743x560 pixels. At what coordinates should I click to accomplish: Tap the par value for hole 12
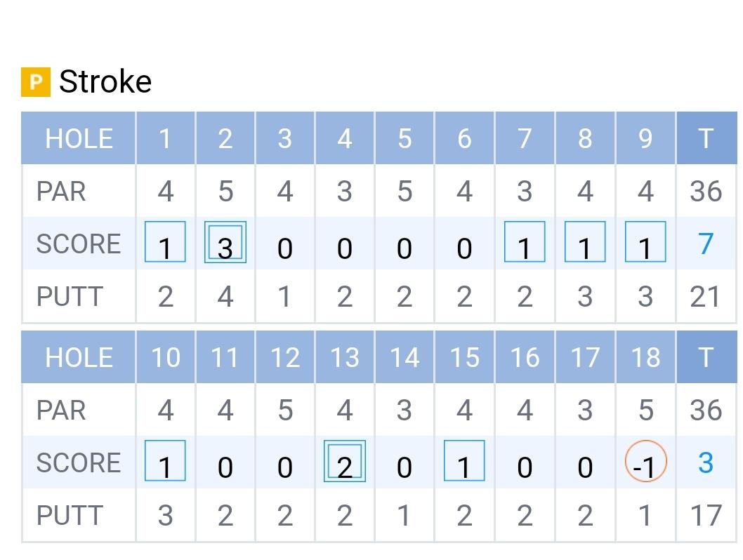[x=284, y=410]
